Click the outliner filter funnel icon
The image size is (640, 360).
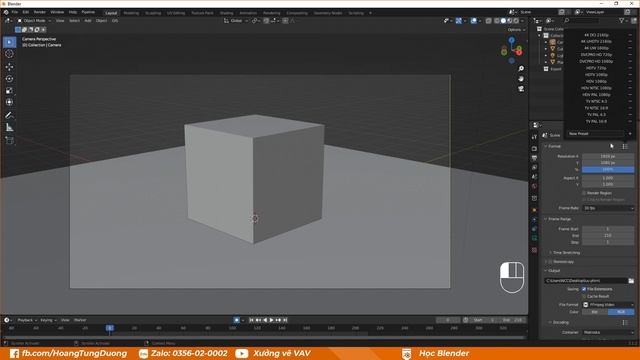pyautogui.click(x=622, y=20)
